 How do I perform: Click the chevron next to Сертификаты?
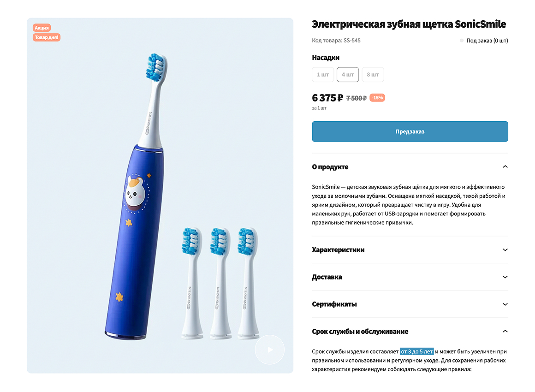(505, 304)
